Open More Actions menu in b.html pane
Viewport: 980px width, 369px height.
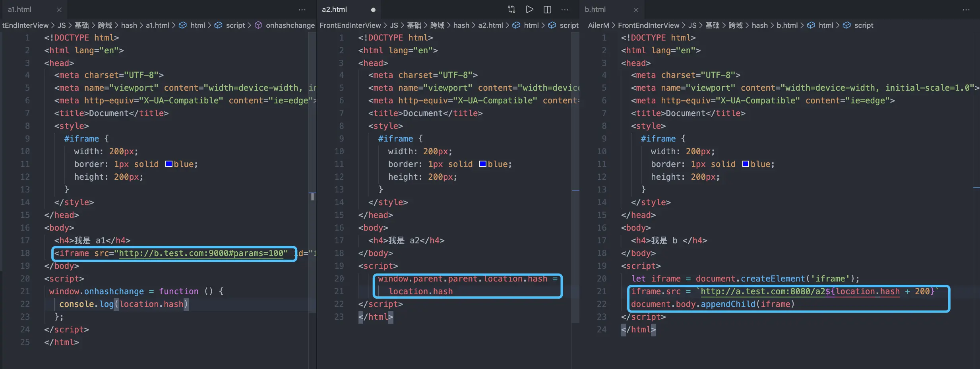click(x=966, y=10)
